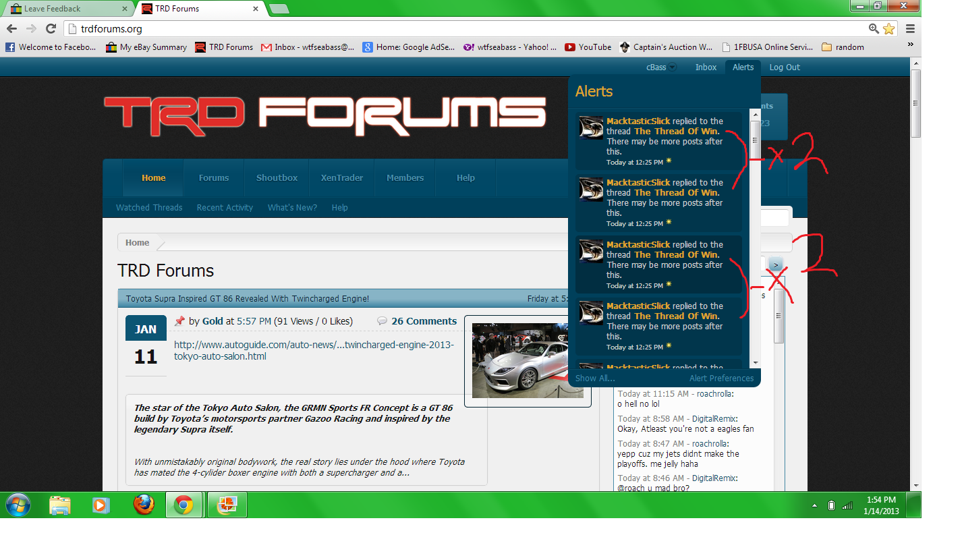Screen dimensions: 962x560
Task: Click the comment bubble icon by 26 Comments
Action: (x=382, y=321)
